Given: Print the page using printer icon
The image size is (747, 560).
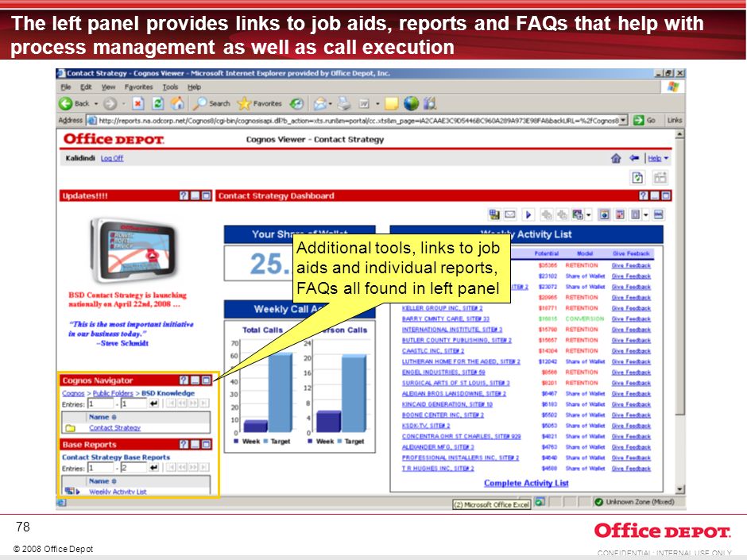Looking at the screenshot, I should click(344, 103).
